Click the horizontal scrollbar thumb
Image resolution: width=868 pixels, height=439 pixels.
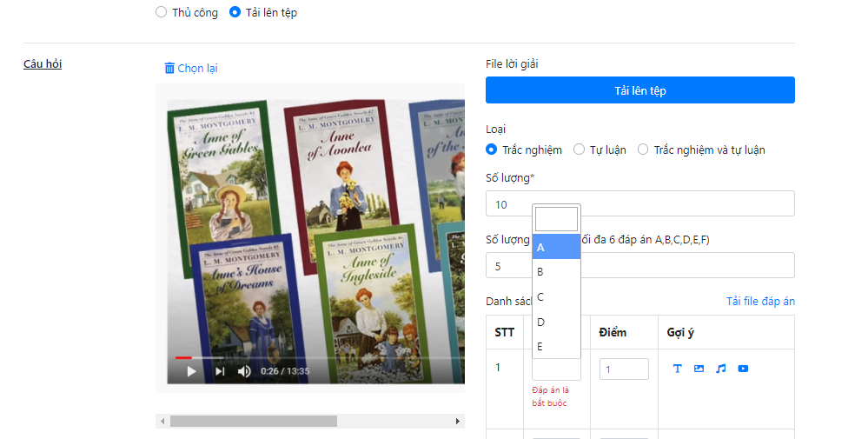point(254,422)
